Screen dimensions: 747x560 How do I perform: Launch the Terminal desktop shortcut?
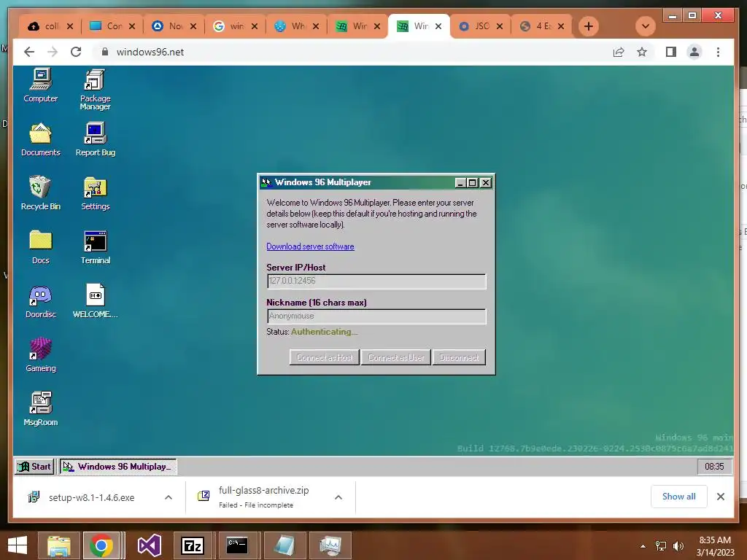(96, 247)
